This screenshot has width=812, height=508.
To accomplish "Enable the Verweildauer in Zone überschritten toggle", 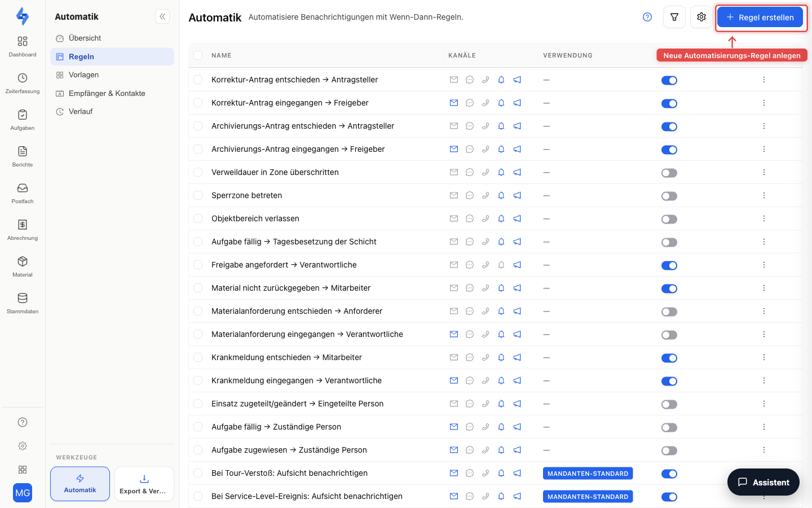I will [669, 173].
